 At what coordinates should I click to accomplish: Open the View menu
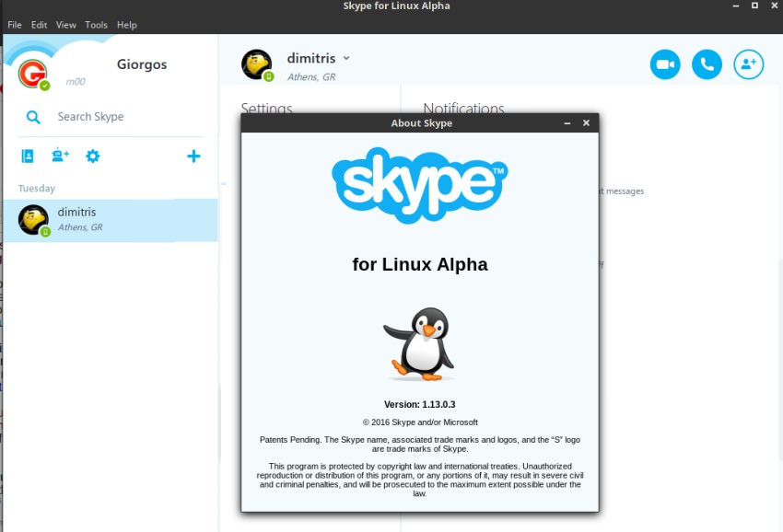pos(66,25)
